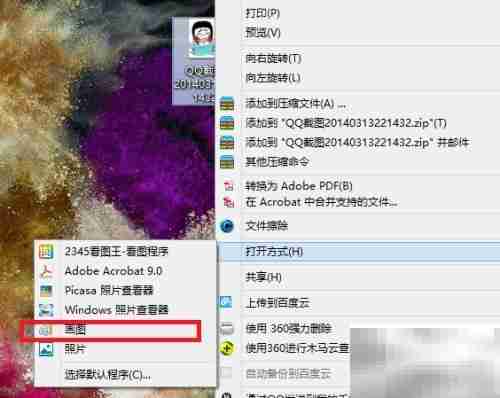This screenshot has height=398, width=500.
Task: Select the QQ截图 desktop file thumbnail
Action: click(194, 61)
